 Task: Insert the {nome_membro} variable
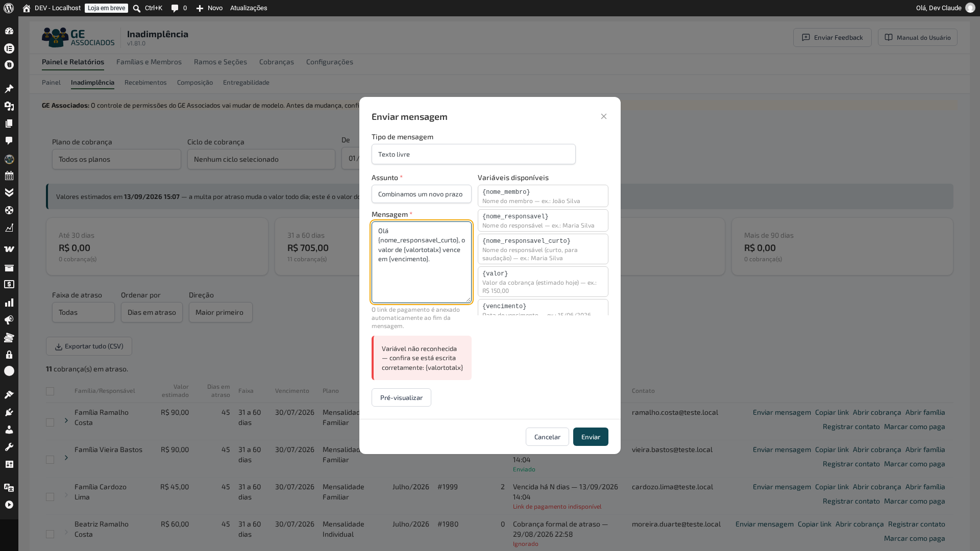pyautogui.click(x=543, y=196)
